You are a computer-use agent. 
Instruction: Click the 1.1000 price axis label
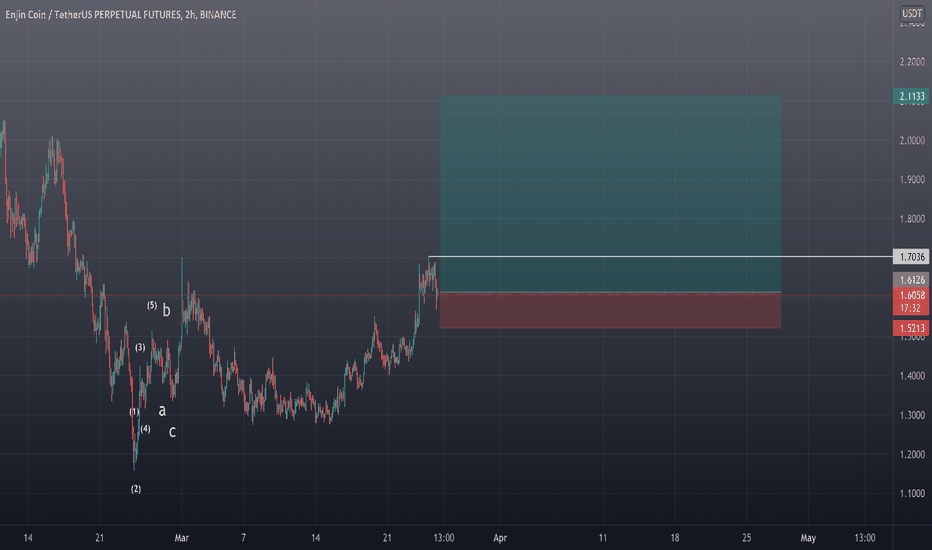coord(912,494)
